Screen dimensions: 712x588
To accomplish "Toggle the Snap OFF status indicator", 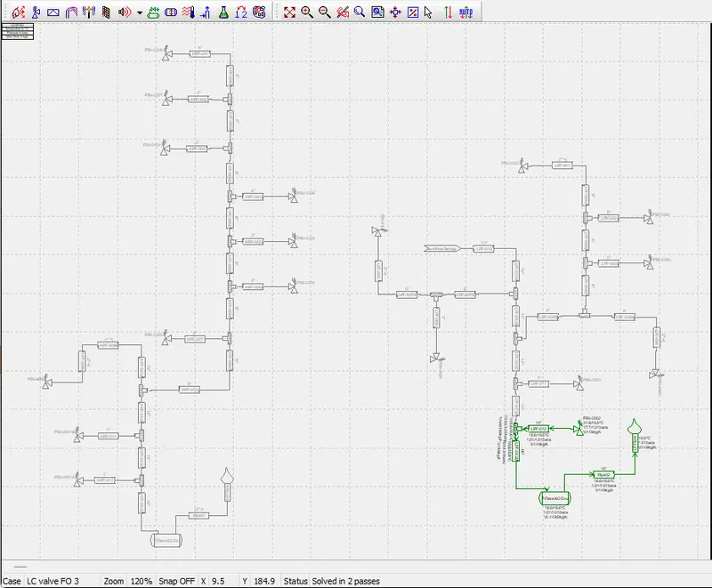I will pos(176,581).
